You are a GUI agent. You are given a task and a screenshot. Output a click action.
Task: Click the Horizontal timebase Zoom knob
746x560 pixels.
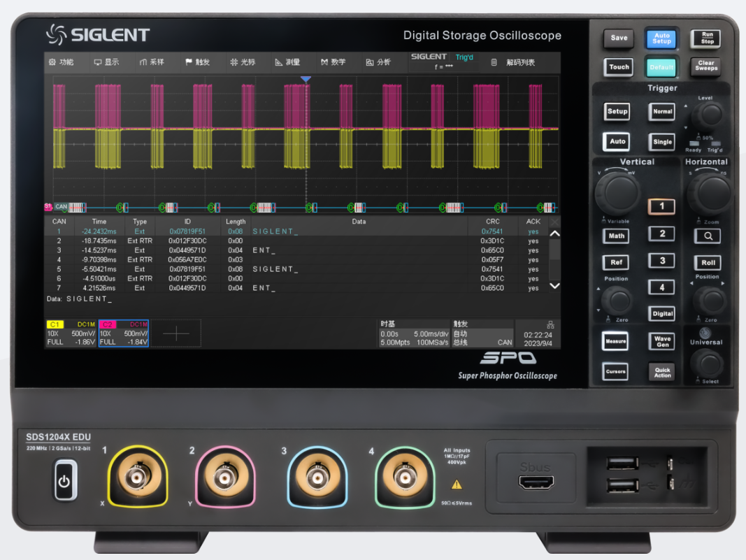click(710, 194)
